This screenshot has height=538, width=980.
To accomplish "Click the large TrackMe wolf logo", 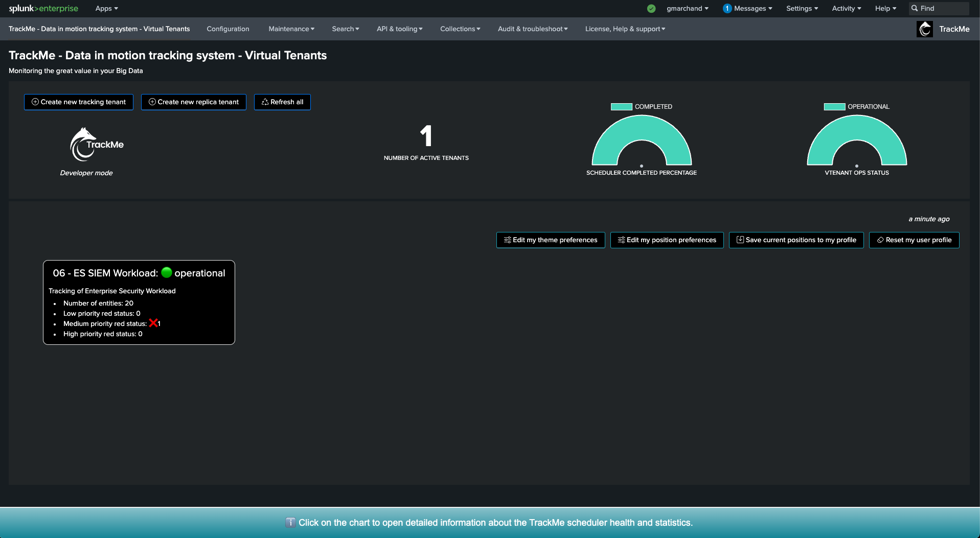I will pyautogui.click(x=96, y=144).
